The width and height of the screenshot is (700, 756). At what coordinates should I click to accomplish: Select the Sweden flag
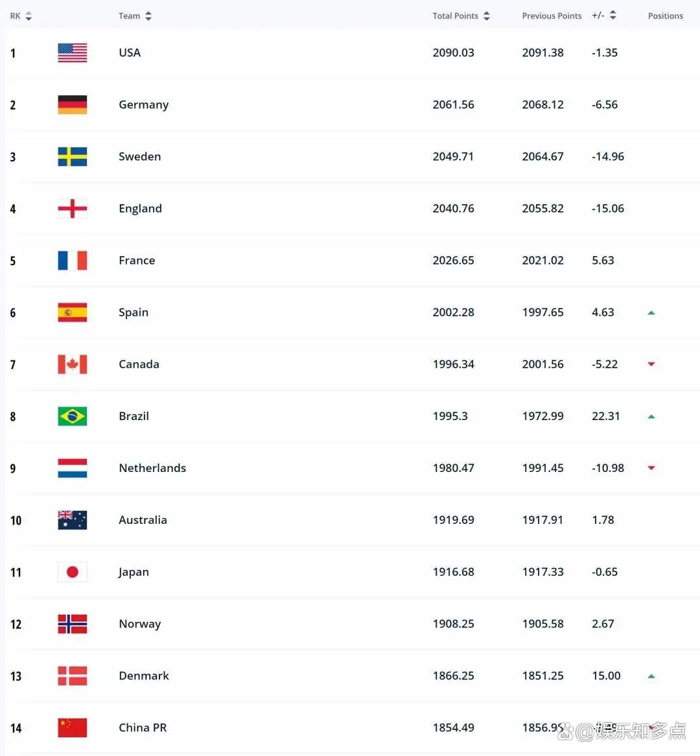(x=73, y=157)
